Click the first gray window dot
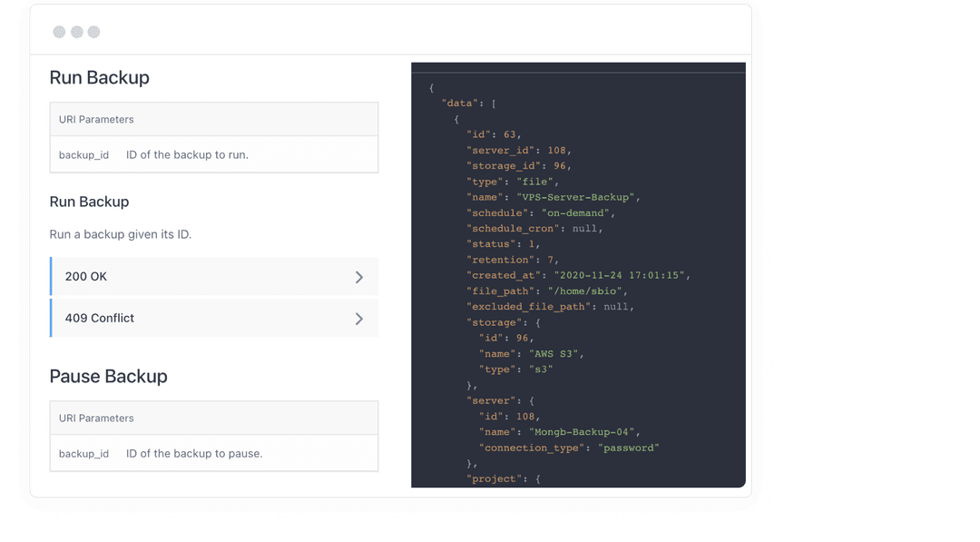980x542 pixels. tap(59, 32)
